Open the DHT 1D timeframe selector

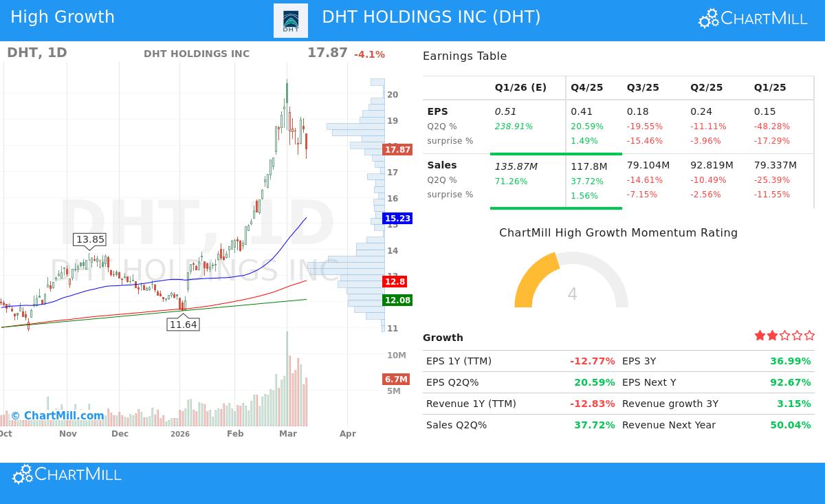pos(38,52)
